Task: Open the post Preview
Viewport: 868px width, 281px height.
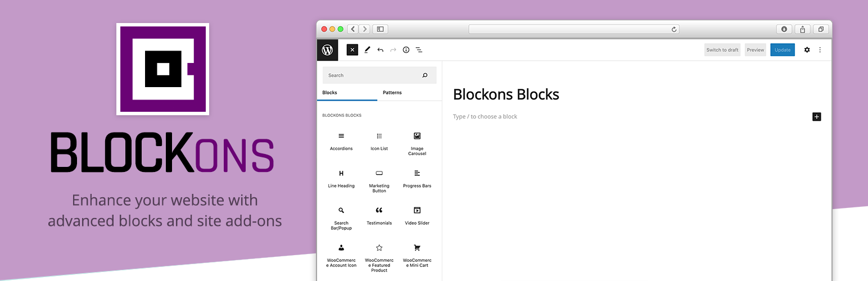Action: (756, 50)
